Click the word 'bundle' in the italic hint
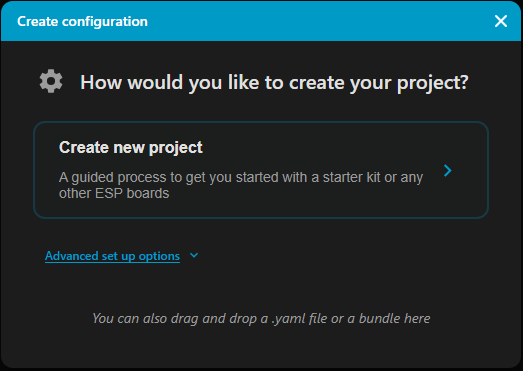Viewport: 523px width, 371px height. tap(380, 318)
